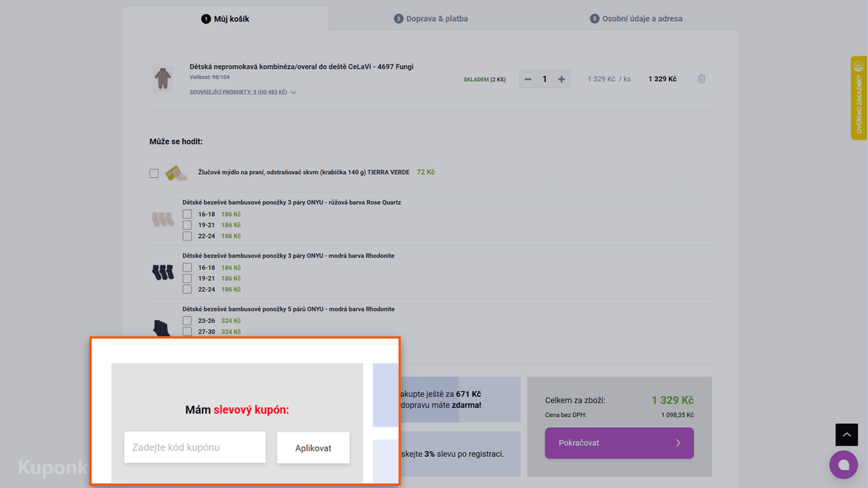Check size 16-18 for Rhodonite 3 páry socks
The height and width of the screenshot is (488, 868).
187,267
